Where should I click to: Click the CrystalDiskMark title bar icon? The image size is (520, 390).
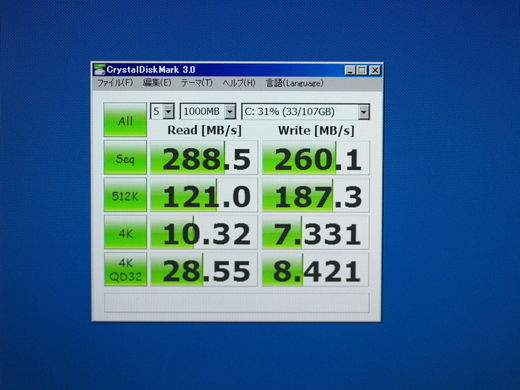(99, 70)
